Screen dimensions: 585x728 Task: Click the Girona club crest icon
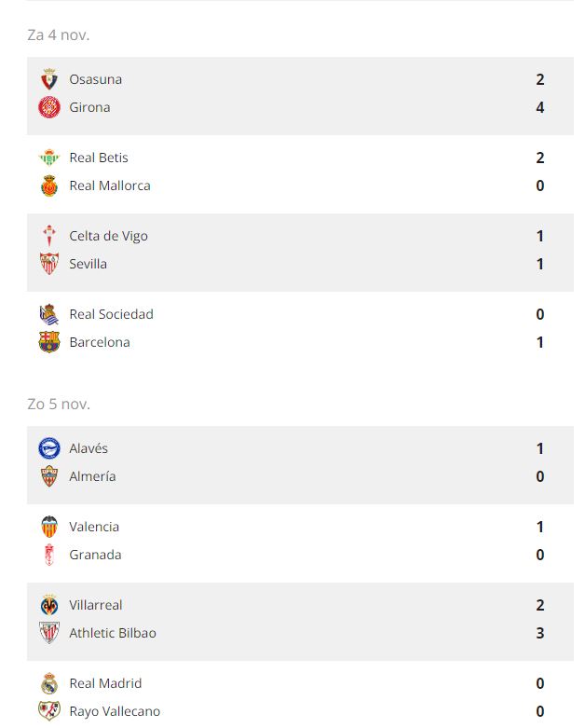click(49, 107)
